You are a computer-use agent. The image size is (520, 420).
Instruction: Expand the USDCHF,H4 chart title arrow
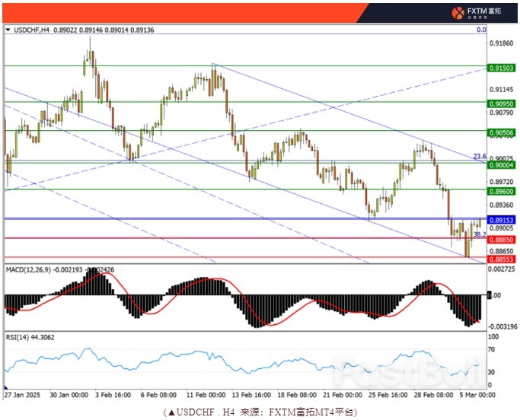tap(8, 30)
